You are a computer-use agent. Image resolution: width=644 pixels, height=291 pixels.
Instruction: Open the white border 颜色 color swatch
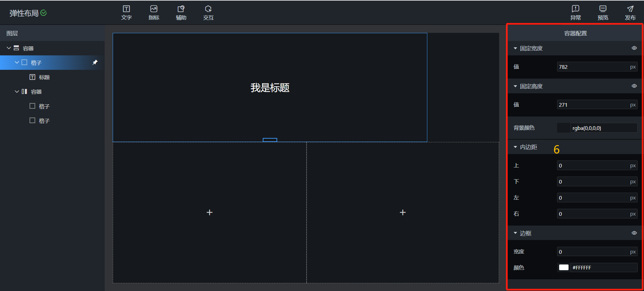click(x=563, y=268)
